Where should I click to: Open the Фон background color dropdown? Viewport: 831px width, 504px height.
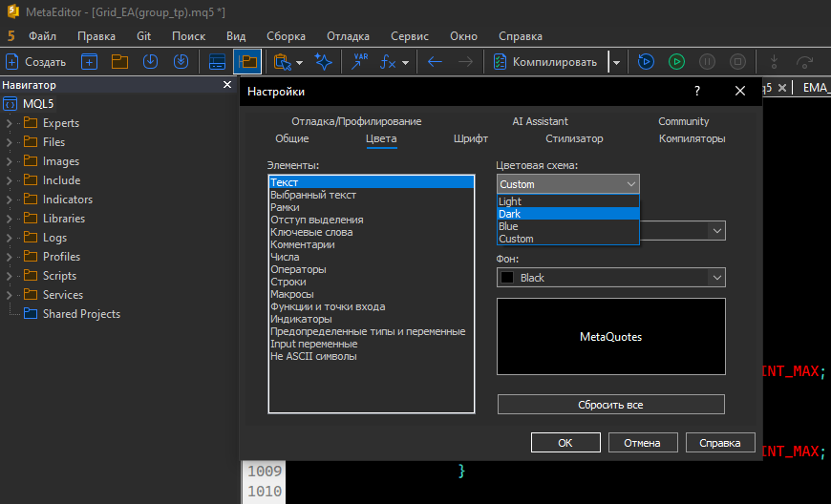pyautogui.click(x=611, y=278)
